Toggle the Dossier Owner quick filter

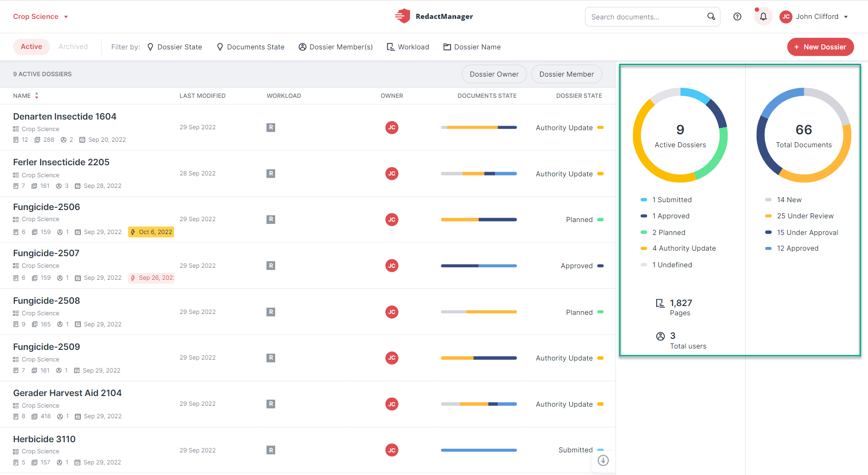pos(494,74)
